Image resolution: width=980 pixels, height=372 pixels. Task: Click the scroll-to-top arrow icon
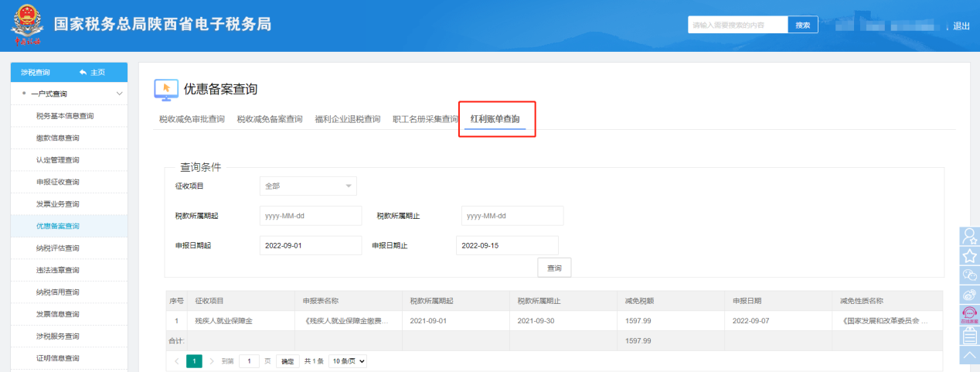[969, 354]
